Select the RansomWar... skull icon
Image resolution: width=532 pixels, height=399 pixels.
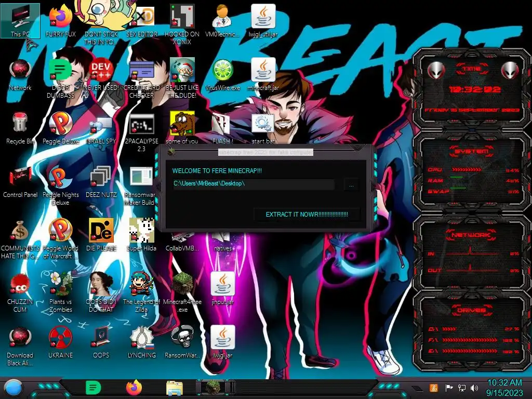(182, 343)
